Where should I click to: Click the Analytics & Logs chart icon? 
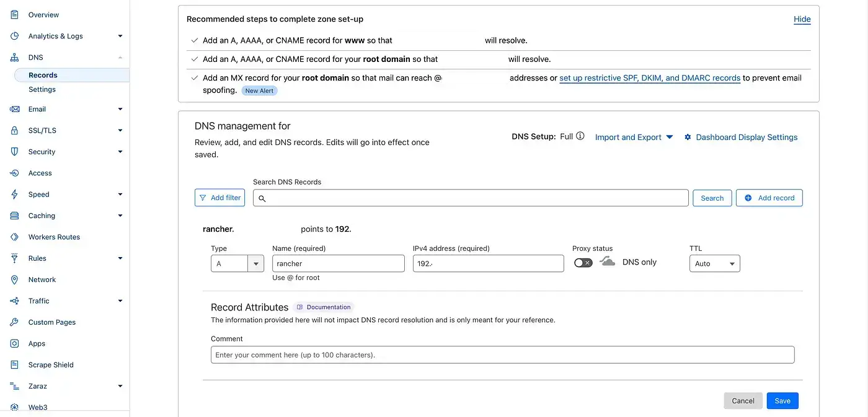tap(15, 36)
